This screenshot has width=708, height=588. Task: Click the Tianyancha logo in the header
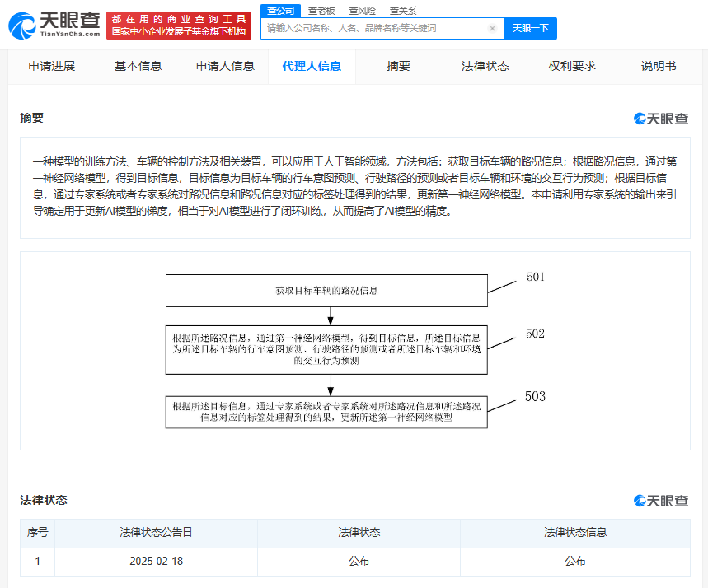(x=54, y=25)
